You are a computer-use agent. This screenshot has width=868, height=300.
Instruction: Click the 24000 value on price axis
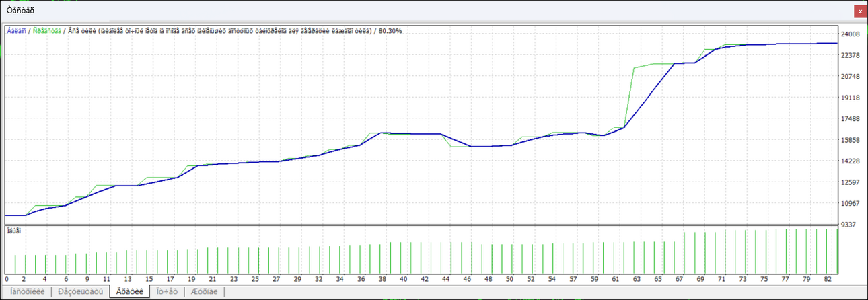coord(851,34)
